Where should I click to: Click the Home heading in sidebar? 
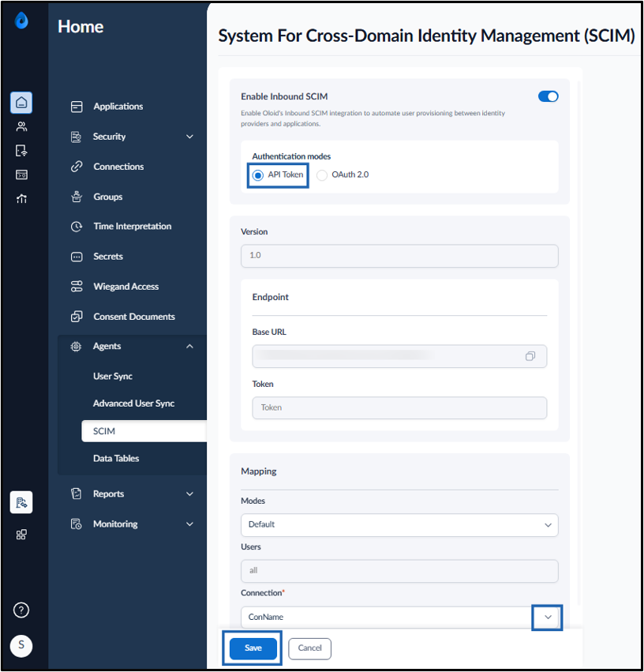[x=80, y=27]
